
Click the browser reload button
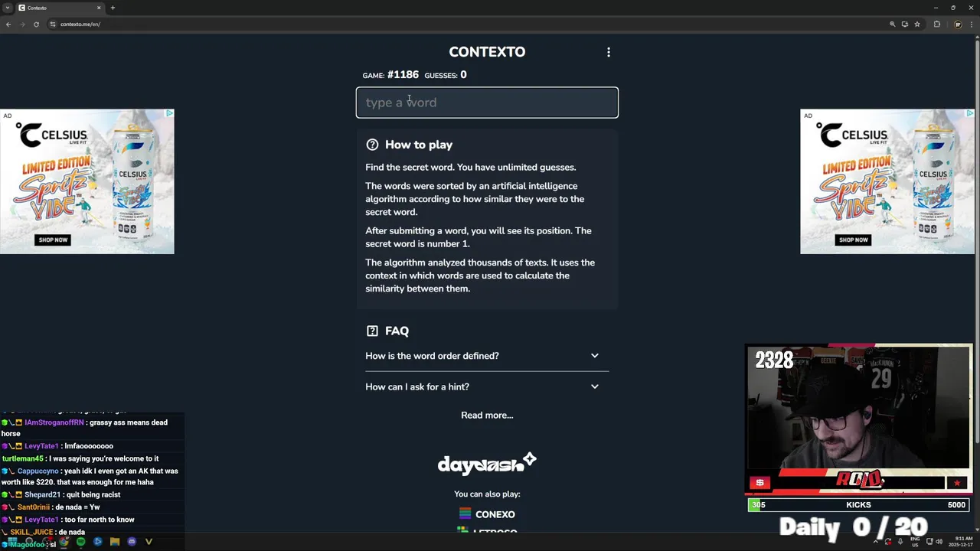36,24
